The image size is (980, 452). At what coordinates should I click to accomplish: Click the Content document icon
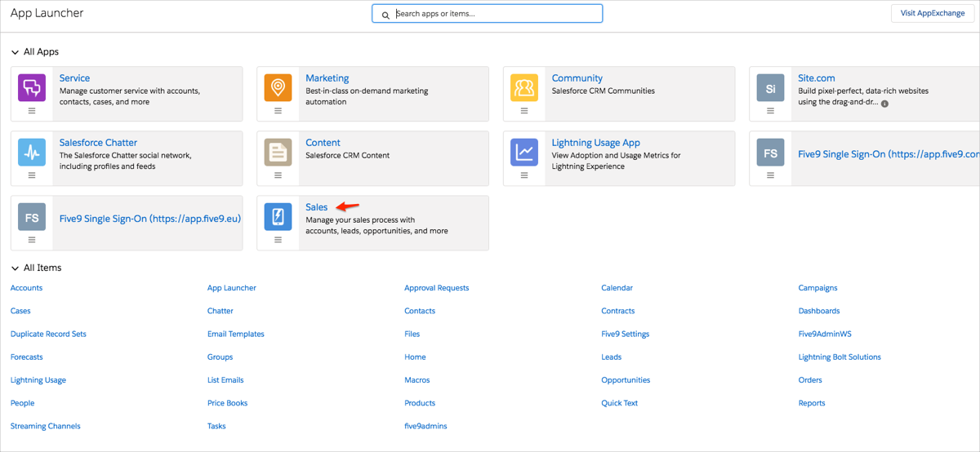[x=278, y=152]
